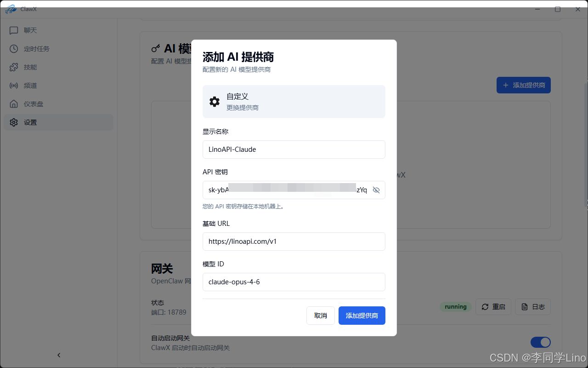Image resolution: width=588 pixels, height=368 pixels.
Task: Click the running status badge
Action: [x=455, y=306]
